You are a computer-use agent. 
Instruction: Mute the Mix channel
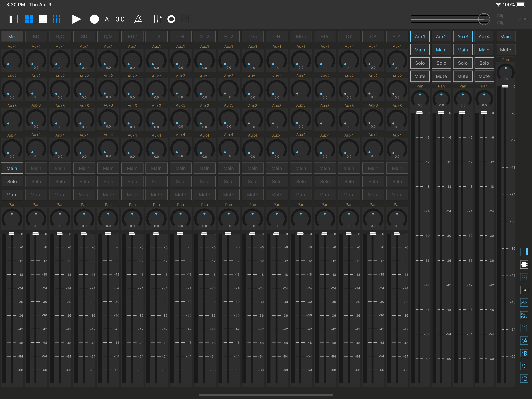12,195
